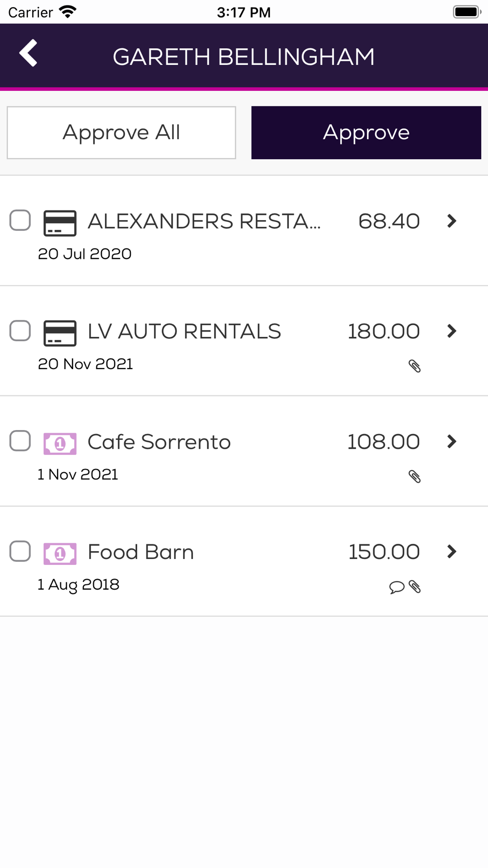The height and width of the screenshot is (868, 488).
Task: Click the credit card icon for LV Auto Rentals
Action: 60,333
